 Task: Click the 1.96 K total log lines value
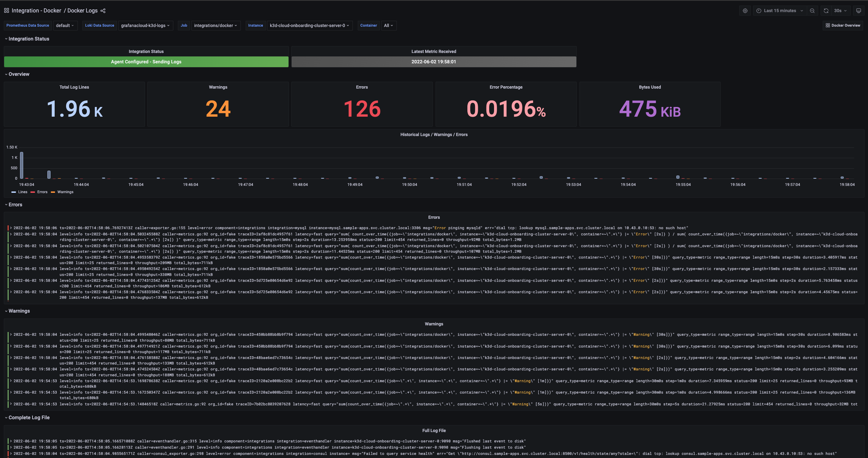[74, 109]
